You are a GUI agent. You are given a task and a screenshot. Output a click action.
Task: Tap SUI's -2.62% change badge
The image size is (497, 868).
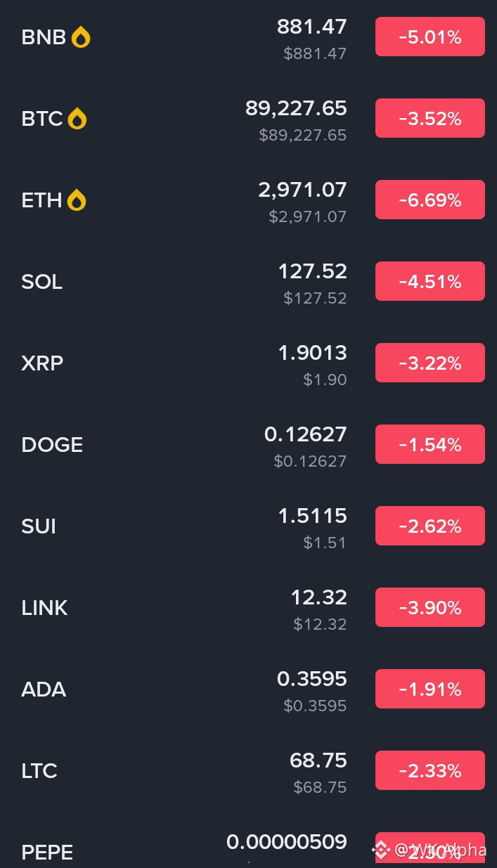click(x=430, y=526)
